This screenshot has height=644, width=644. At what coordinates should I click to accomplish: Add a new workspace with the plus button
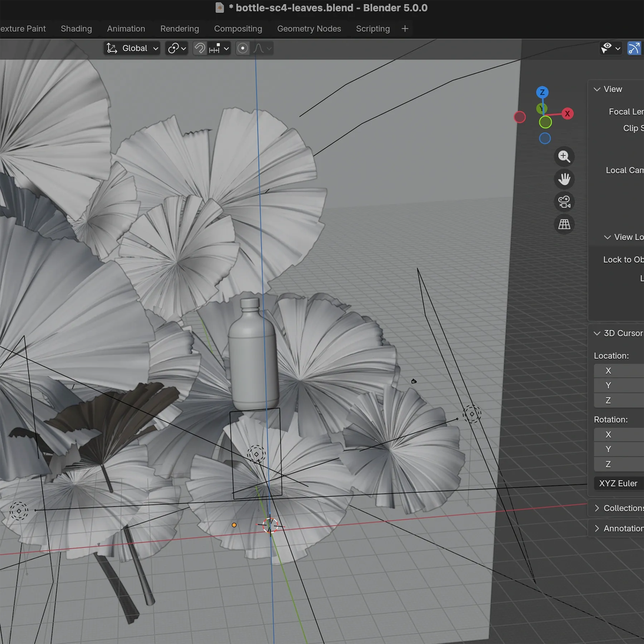405,29
